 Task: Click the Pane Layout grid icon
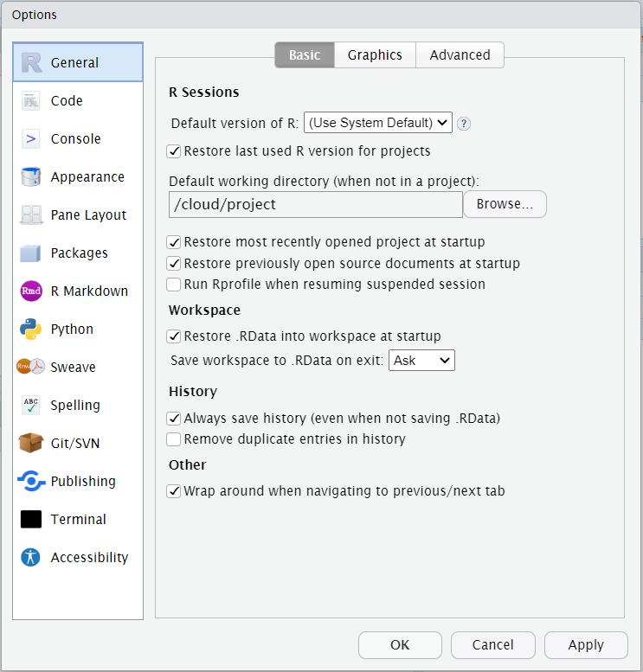click(31, 215)
